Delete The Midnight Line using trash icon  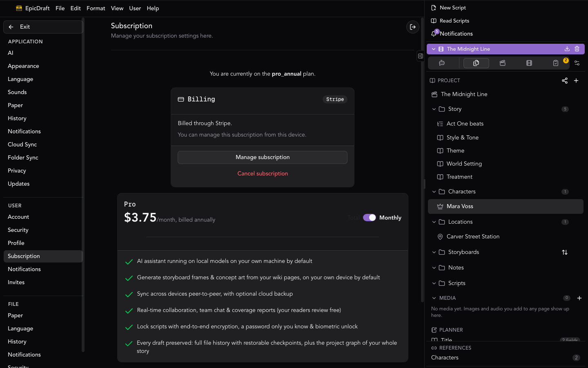coord(577,49)
